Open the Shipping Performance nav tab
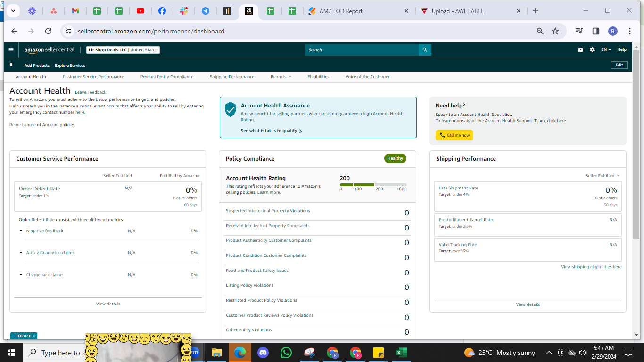 [232, 77]
